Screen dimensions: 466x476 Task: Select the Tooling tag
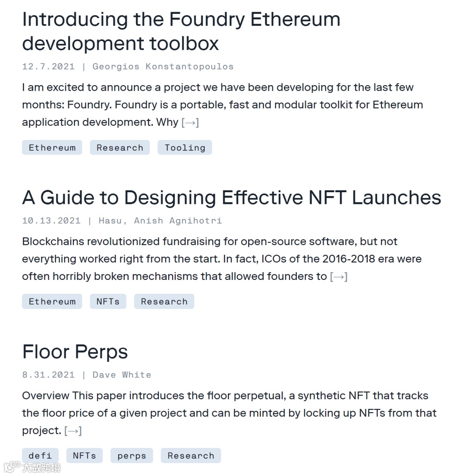[x=185, y=148]
